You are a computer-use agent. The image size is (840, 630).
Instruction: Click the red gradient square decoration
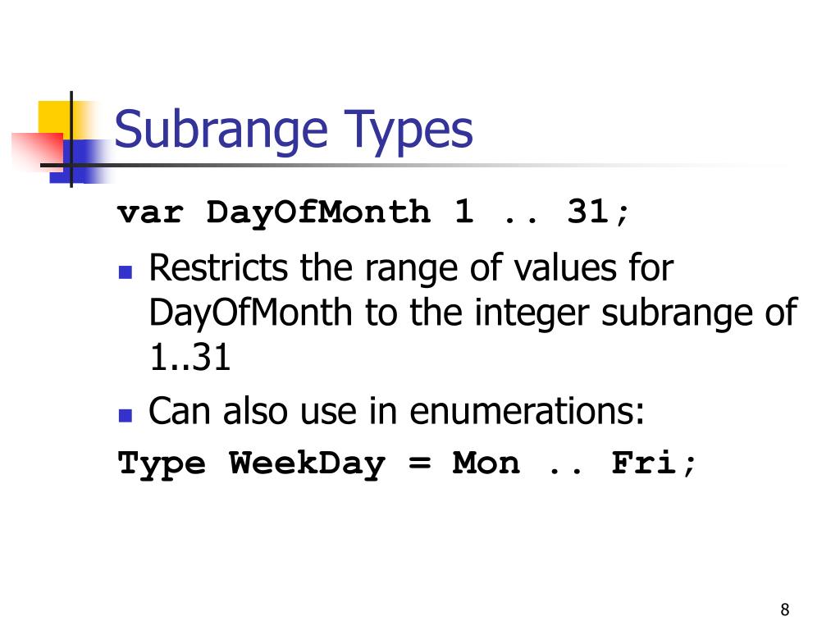tap(38, 152)
